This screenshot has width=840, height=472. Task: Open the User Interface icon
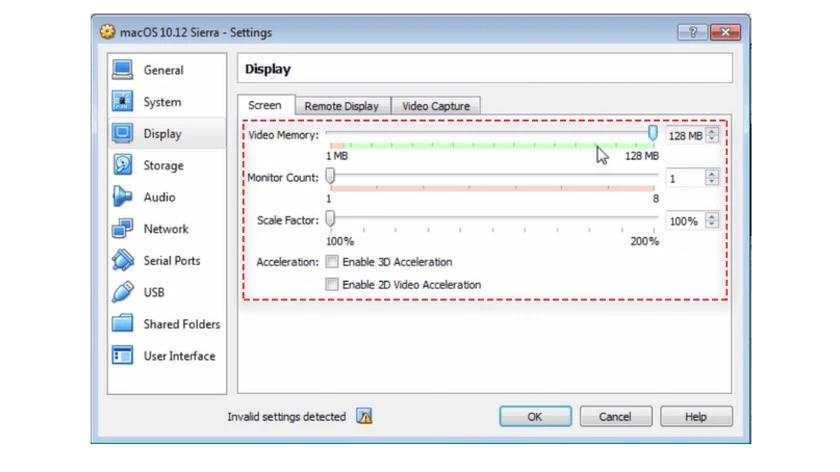coord(122,355)
